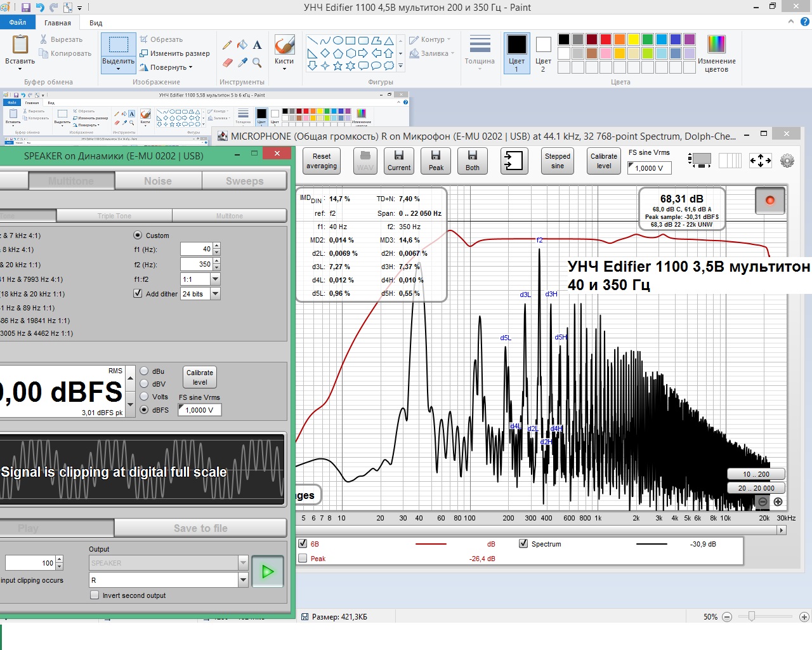Open the Выделить (Select) dropdown arrow

point(118,69)
